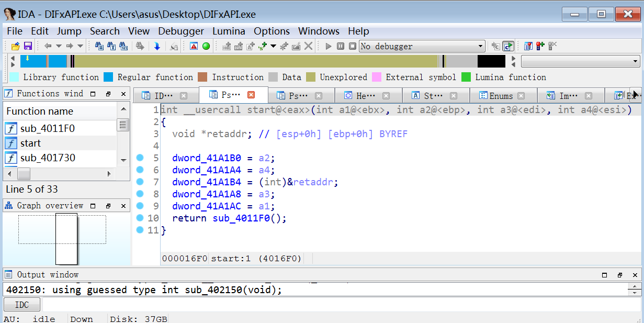Click the blue down-arrow jump icon

point(157,46)
